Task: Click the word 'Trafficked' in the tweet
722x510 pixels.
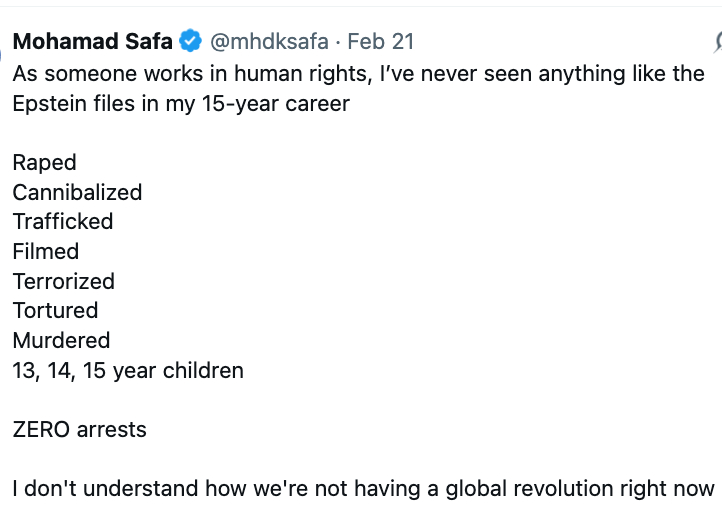Action: (63, 221)
